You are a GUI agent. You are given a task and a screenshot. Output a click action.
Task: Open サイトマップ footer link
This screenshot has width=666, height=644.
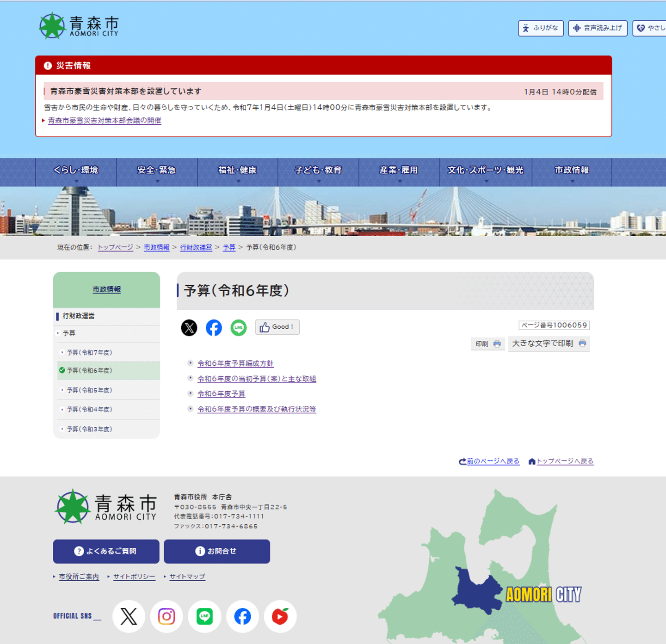pyautogui.click(x=187, y=577)
